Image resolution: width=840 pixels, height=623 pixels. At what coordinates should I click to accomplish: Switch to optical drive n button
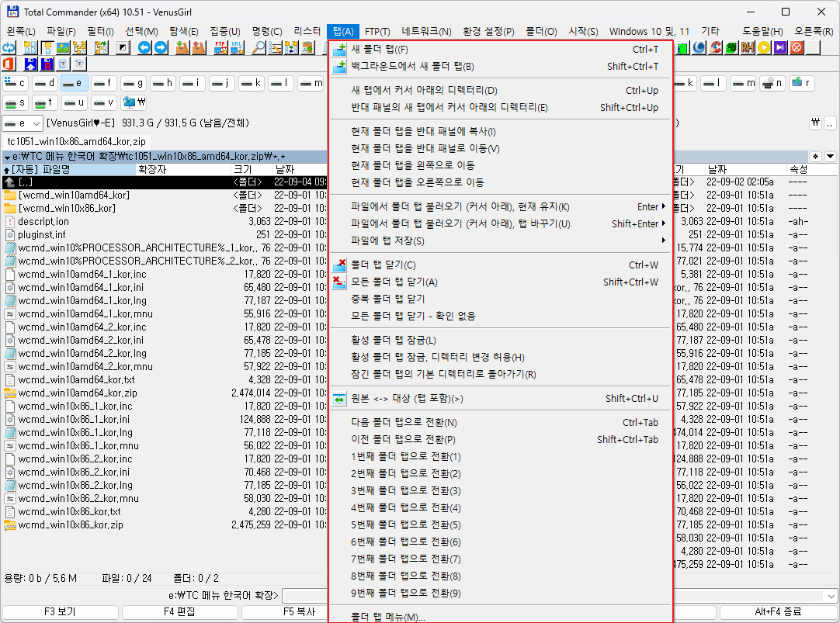click(x=772, y=83)
